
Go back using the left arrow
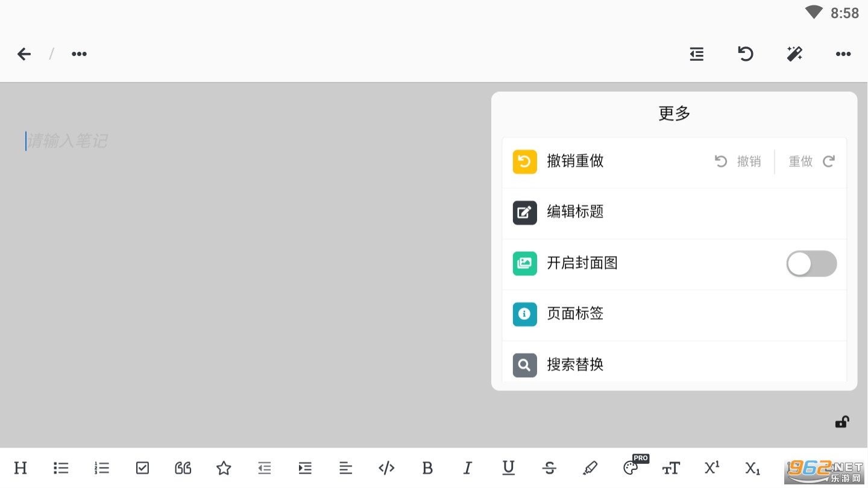(x=24, y=54)
